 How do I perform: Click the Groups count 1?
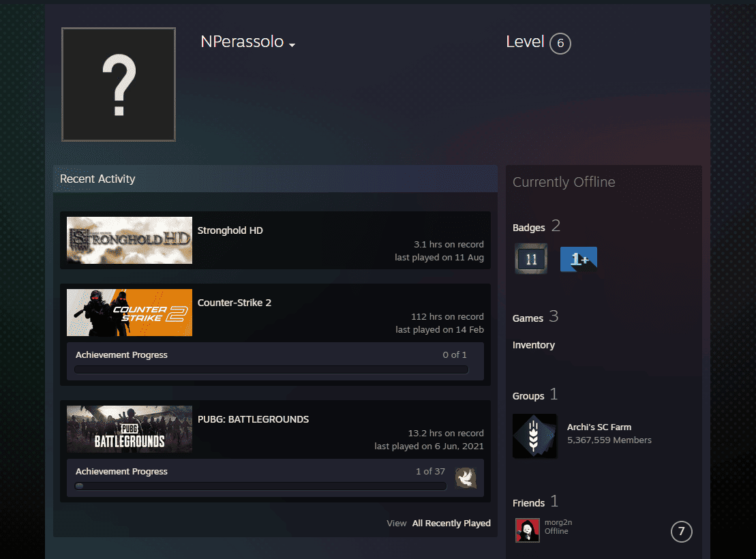point(554,394)
